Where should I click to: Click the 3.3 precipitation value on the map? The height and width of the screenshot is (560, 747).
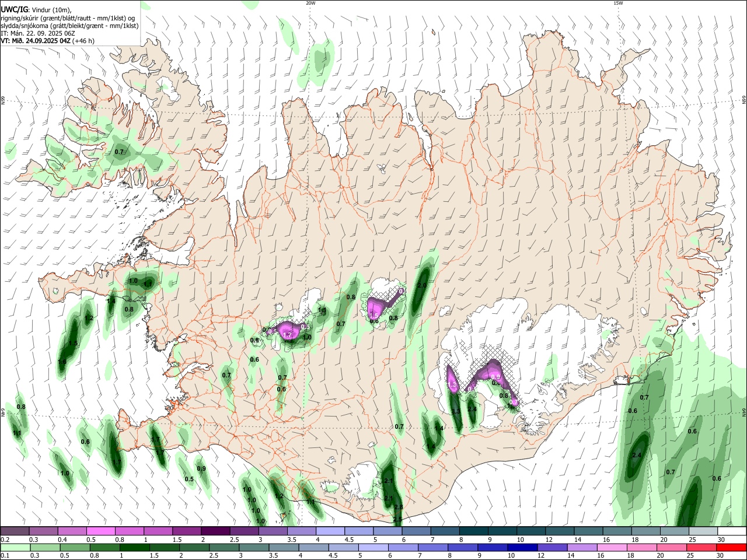(456, 412)
